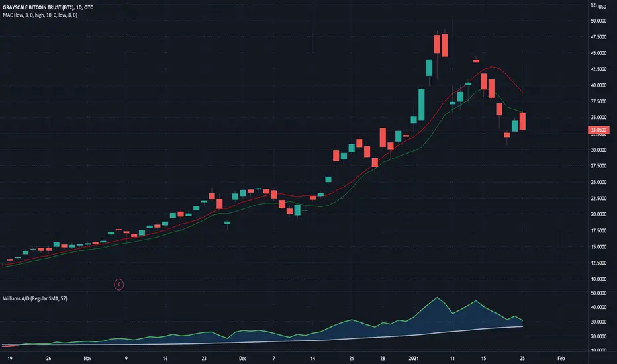
Task: Click the 23 date label on time axis
Action: [x=204, y=358]
